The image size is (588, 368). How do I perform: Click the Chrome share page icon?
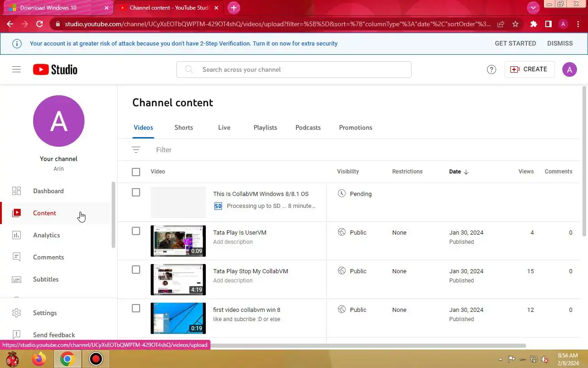501,24
